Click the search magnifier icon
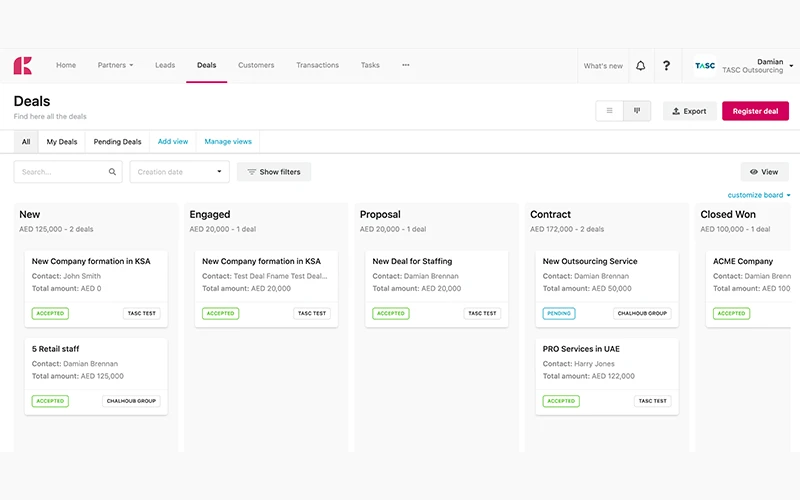Image resolution: width=800 pixels, height=500 pixels. click(112, 172)
